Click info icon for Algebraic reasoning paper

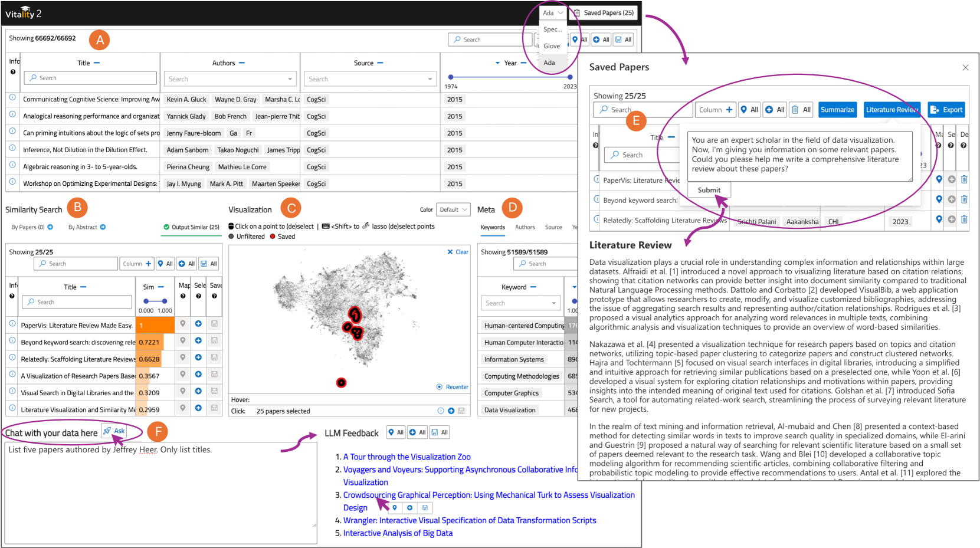12,166
